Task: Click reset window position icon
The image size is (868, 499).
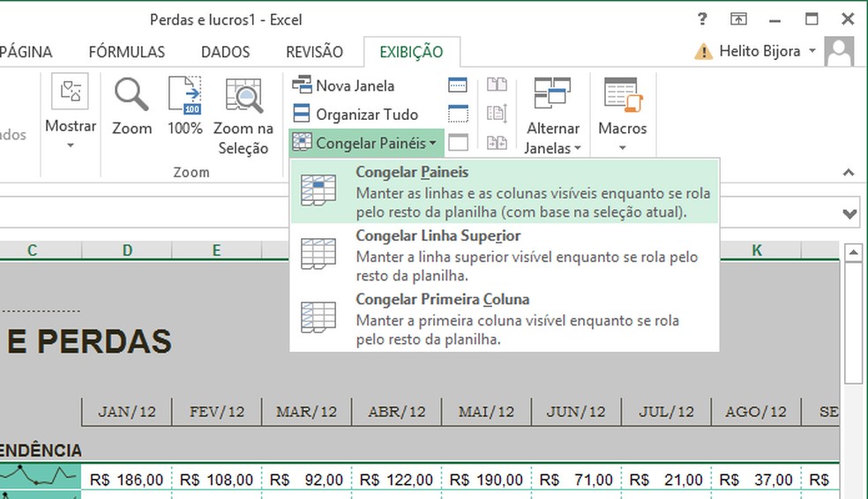Action: (x=497, y=143)
